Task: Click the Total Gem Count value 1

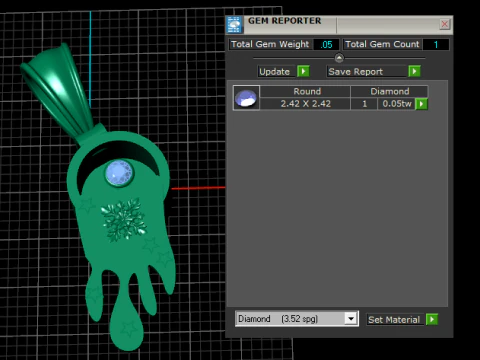Action: (x=436, y=44)
